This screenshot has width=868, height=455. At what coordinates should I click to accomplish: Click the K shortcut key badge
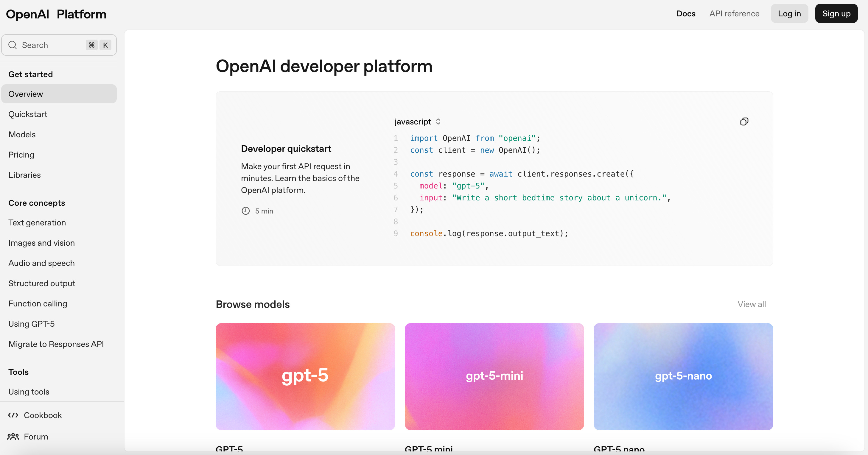point(105,45)
